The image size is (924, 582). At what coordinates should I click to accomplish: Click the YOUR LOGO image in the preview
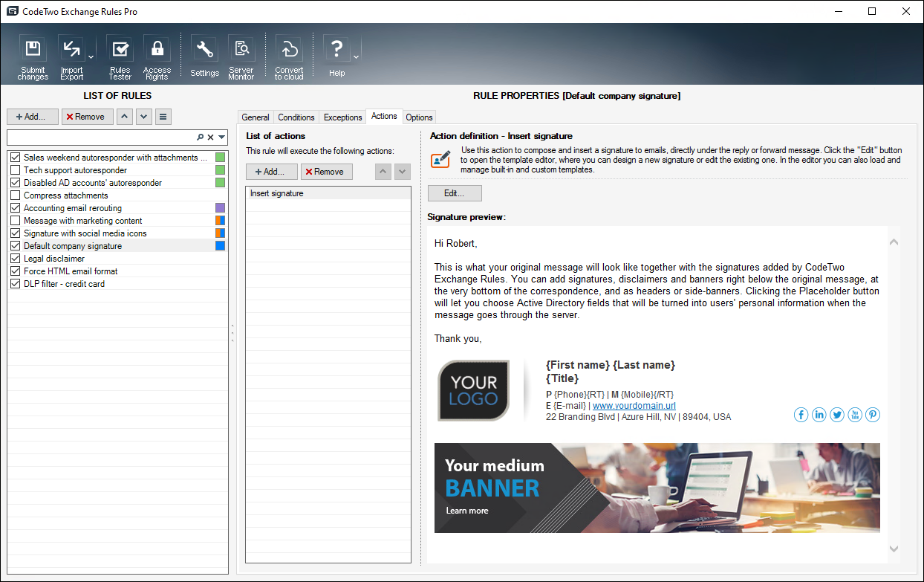click(x=473, y=390)
